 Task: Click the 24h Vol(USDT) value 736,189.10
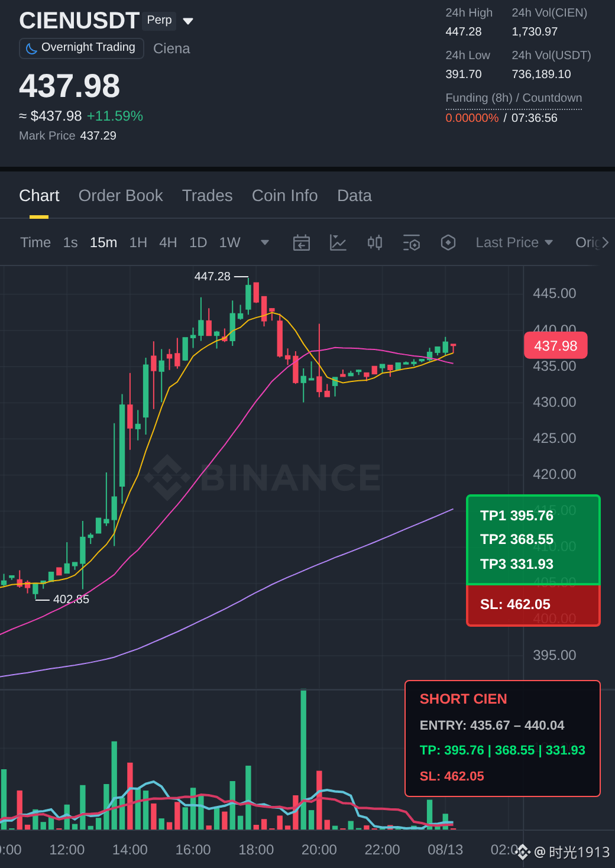pos(541,74)
